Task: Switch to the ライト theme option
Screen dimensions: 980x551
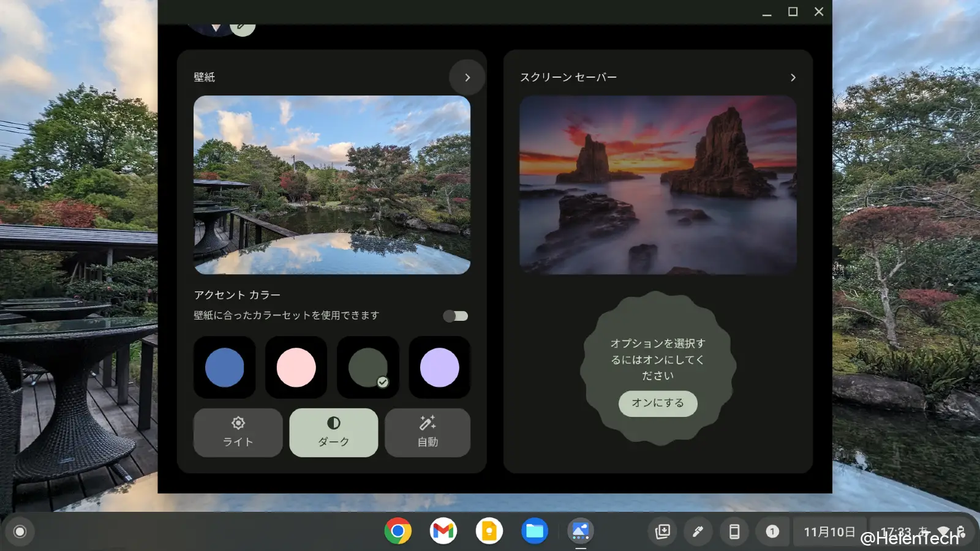Action: pyautogui.click(x=238, y=433)
